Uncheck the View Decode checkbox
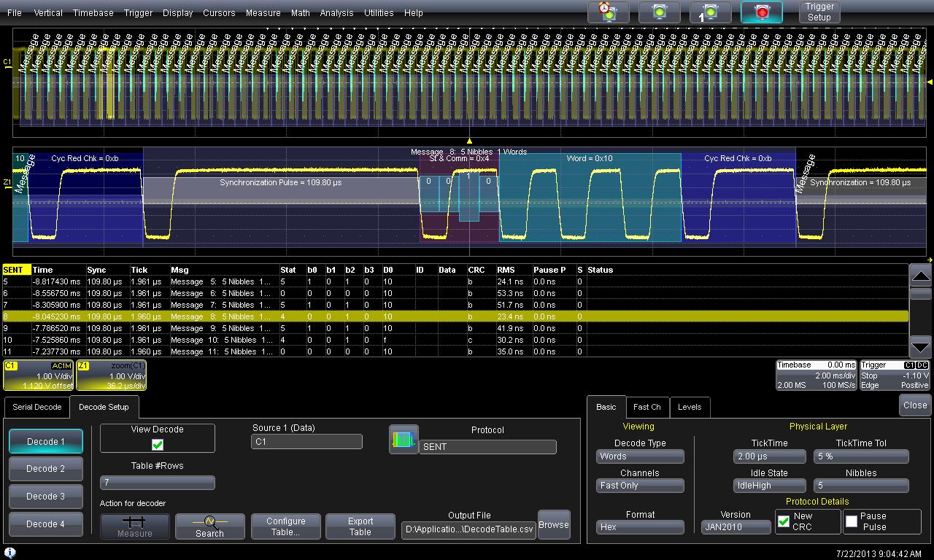 (158, 445)
